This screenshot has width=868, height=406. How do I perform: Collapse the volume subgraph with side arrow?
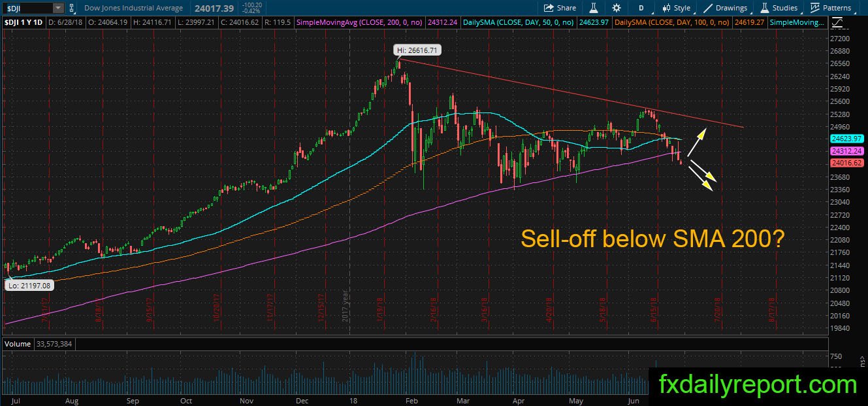tap(861, 362)
